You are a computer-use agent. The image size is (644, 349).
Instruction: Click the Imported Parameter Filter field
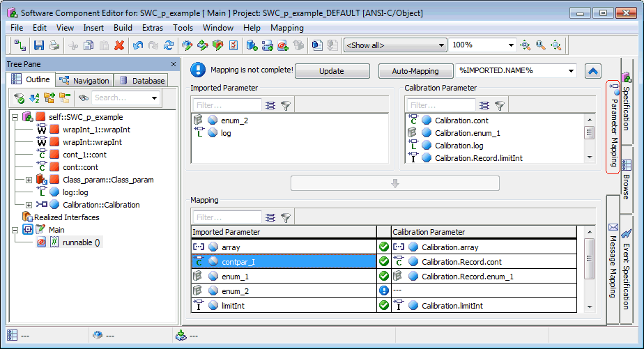pyautogui.click(x=227, y=105)
